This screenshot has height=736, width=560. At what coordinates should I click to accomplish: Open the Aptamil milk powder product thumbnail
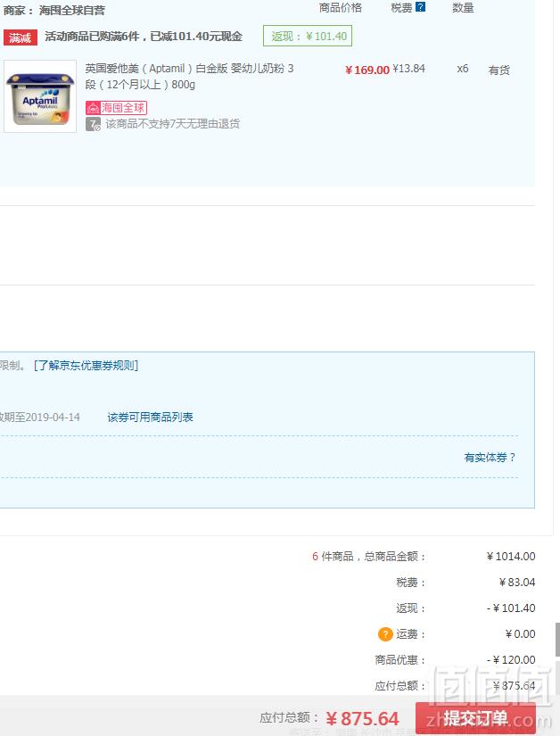40,96
